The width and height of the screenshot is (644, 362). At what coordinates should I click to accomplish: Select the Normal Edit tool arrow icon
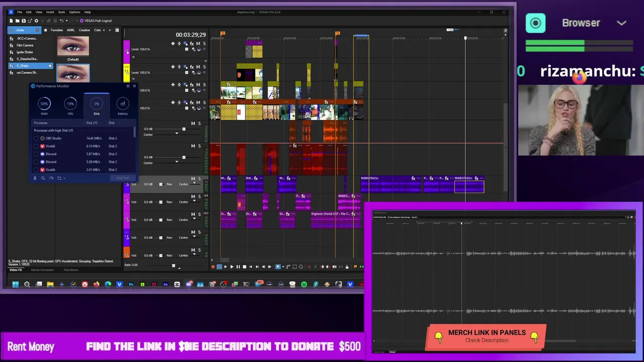(278, 267)
